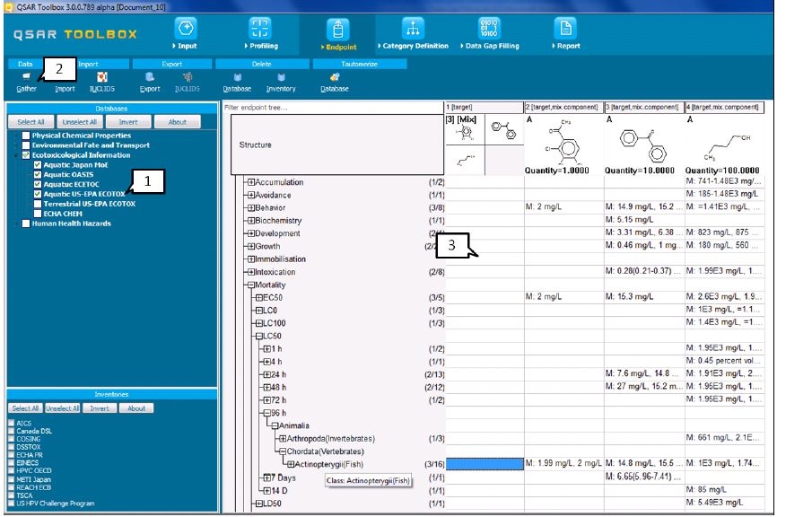Expand the LD50 node
Image resolution: width=812 pixels, height=517 pixels.
click(259, 504)
